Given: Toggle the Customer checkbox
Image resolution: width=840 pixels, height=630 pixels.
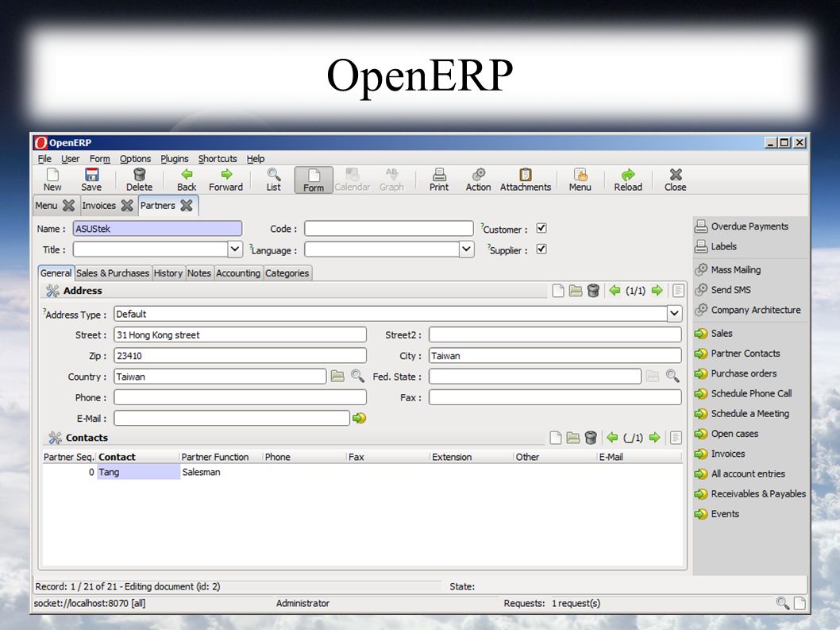Looking at the screenshot, I should click(x=541, y=229).
